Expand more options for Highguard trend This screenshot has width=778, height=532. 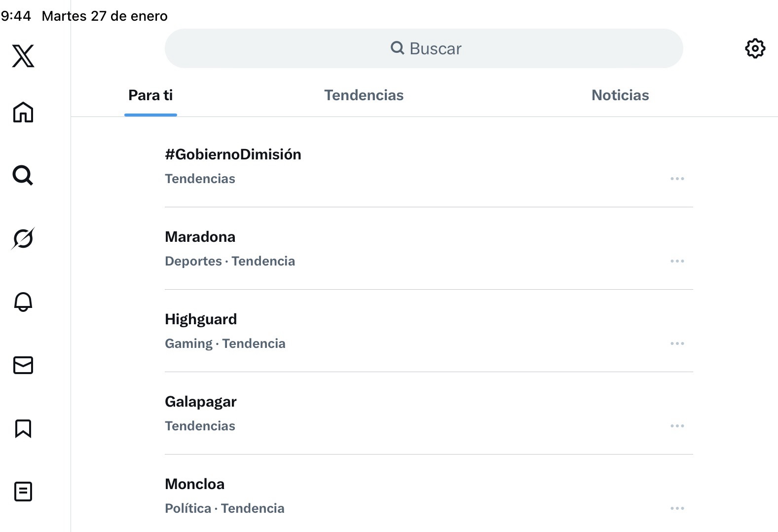coord(677,343)
